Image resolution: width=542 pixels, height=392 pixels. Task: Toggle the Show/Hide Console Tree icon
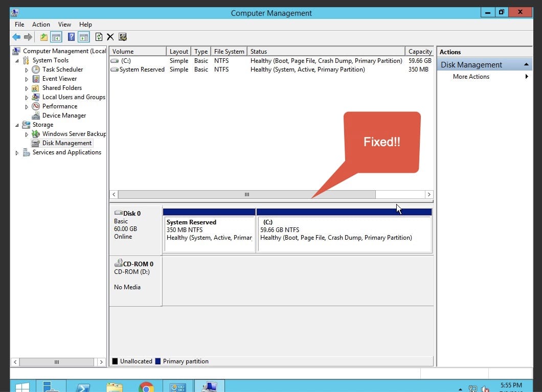coord(57,37)
